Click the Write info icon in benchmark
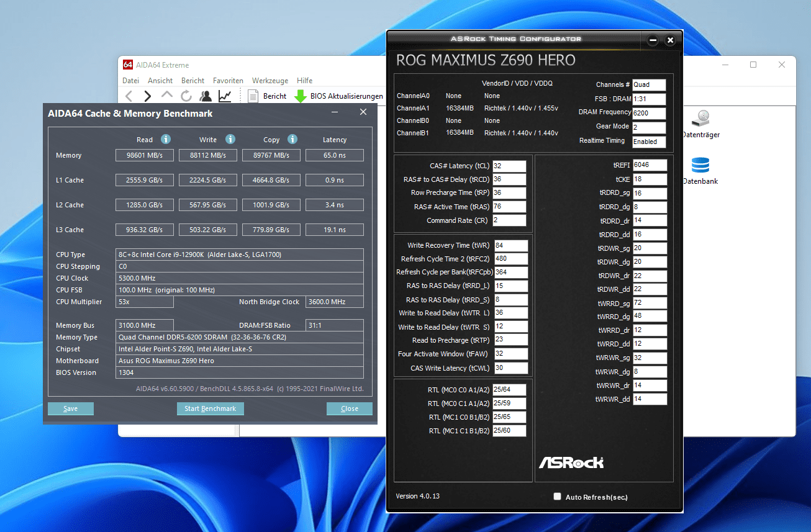The height and width of the screenshot is (532, 811). click(x=230, y=139)
